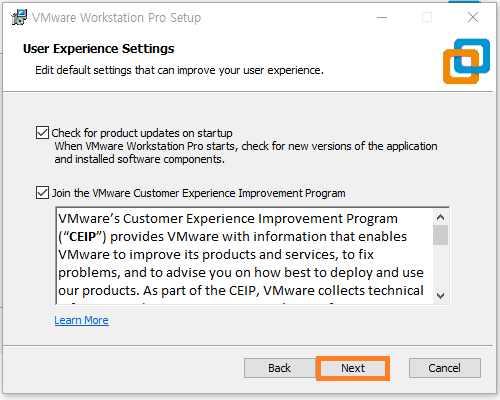The width and height of the screenshot is (500, 400).
Task: Continue installation with the Next button
Action: [353, 368]
